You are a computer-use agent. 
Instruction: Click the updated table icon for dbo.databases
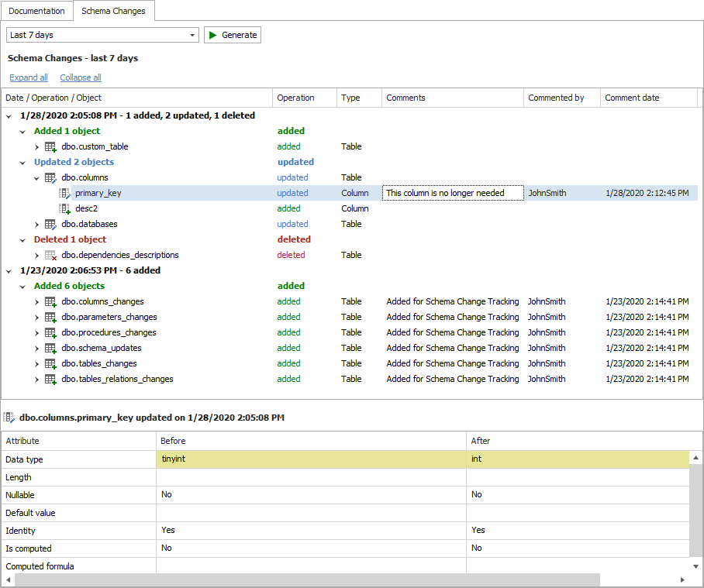click(x=50, y=224)
